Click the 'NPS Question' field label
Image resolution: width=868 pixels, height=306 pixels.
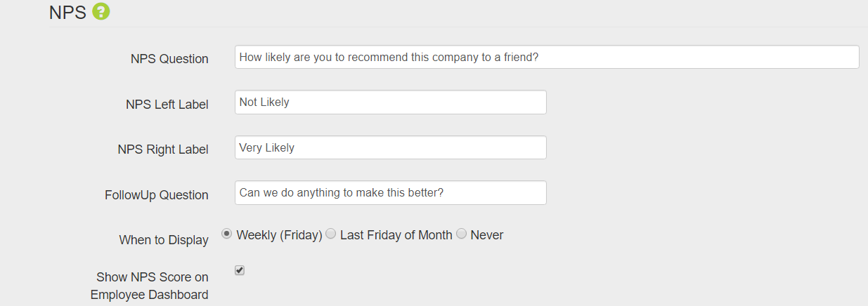tap(169, 59)
